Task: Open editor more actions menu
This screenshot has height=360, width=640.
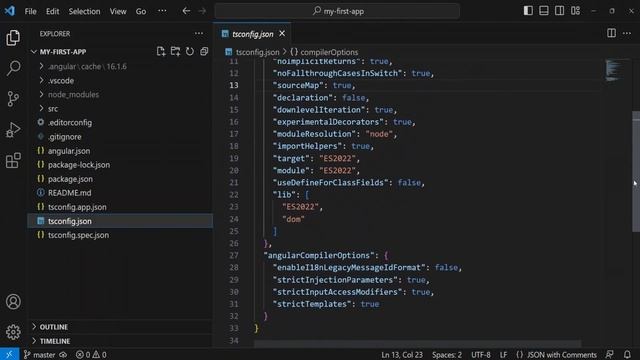Action: coord(627,33)
